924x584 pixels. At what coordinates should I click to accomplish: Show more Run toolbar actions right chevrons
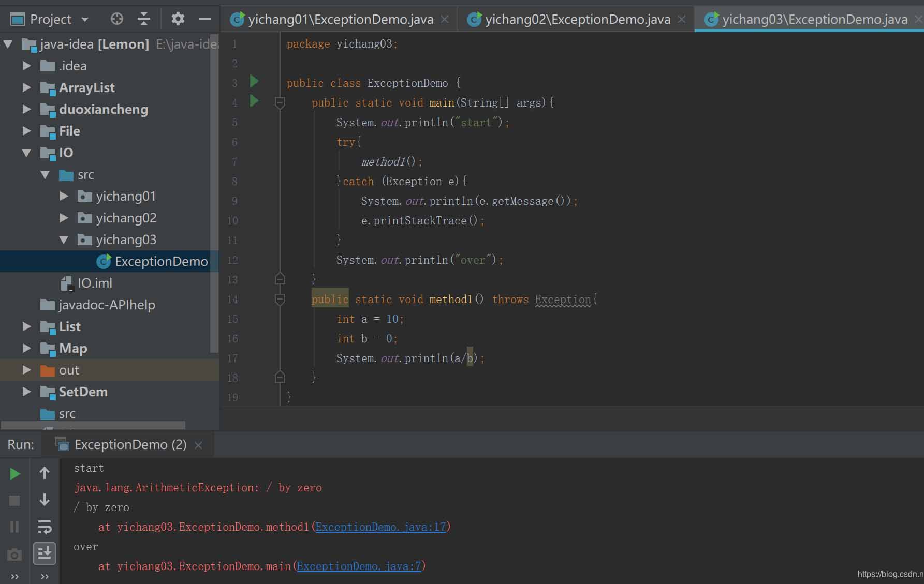click(45, 577)
